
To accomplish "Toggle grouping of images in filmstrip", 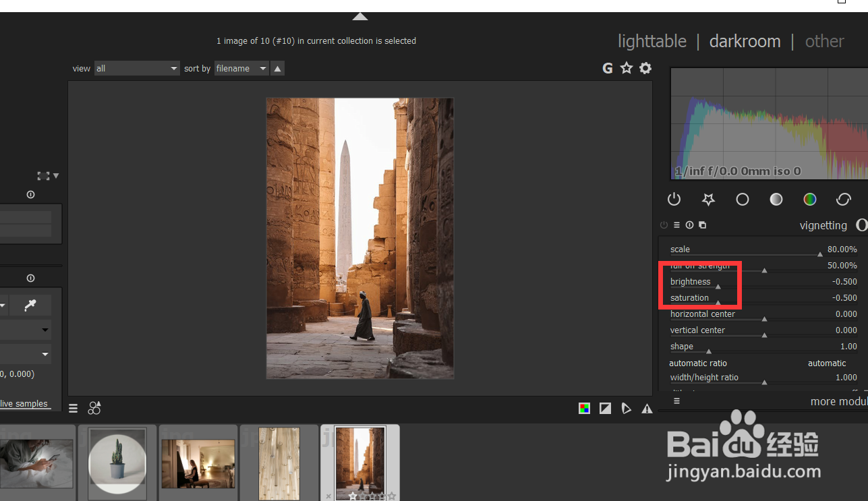I will click(94, 408).
